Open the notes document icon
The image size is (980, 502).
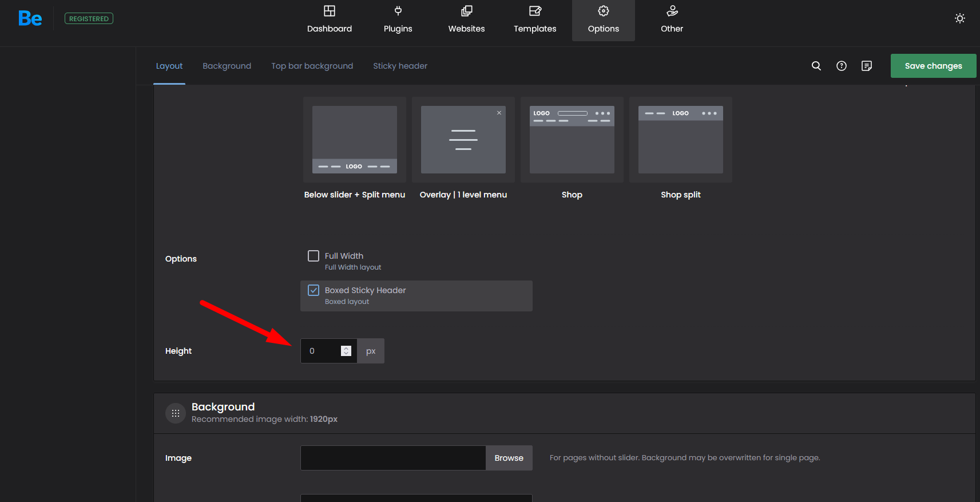(867, 66)
